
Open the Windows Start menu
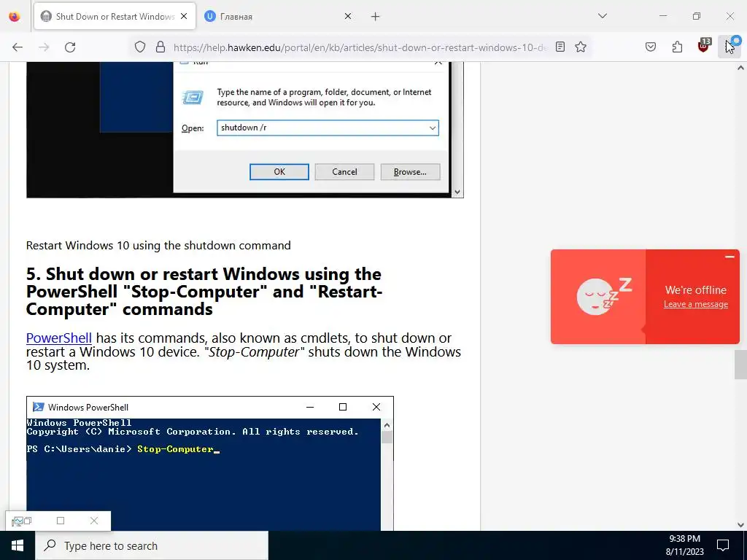point(18,545)
